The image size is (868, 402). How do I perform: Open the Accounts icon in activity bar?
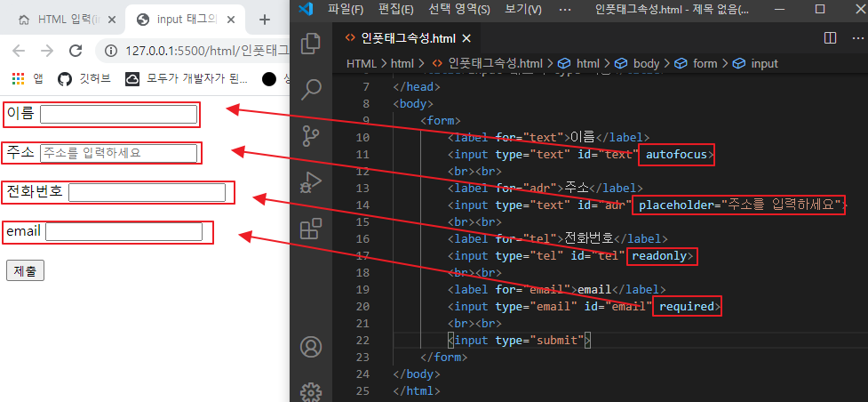pyautogui.click(x=311, y=347)
